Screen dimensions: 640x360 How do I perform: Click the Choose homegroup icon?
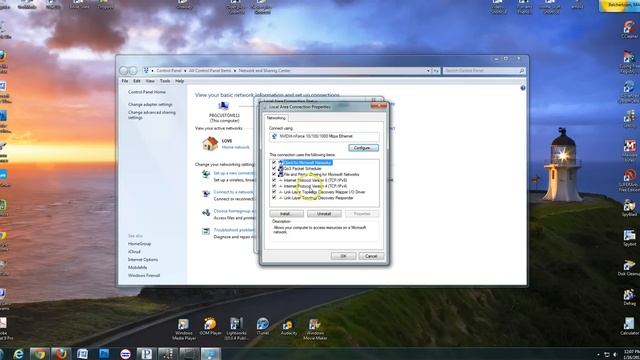pyautogui.click(x=206, y=212)
